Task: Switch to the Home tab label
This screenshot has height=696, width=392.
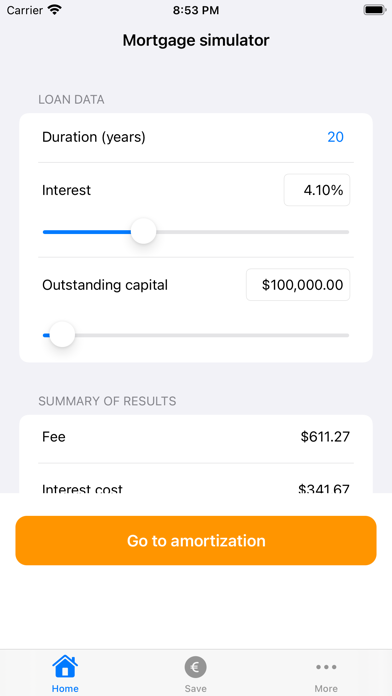Action: point(65,688)
